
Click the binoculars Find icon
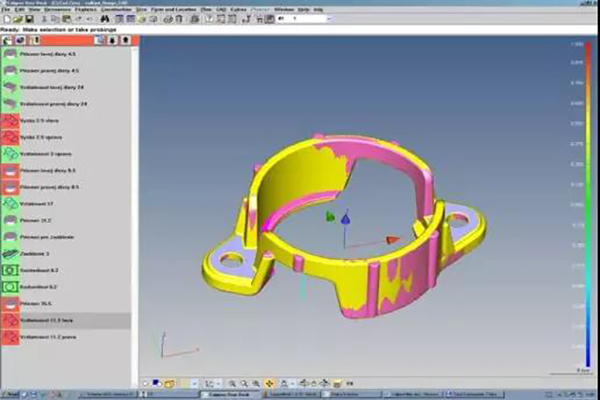[x=105, y=19]
